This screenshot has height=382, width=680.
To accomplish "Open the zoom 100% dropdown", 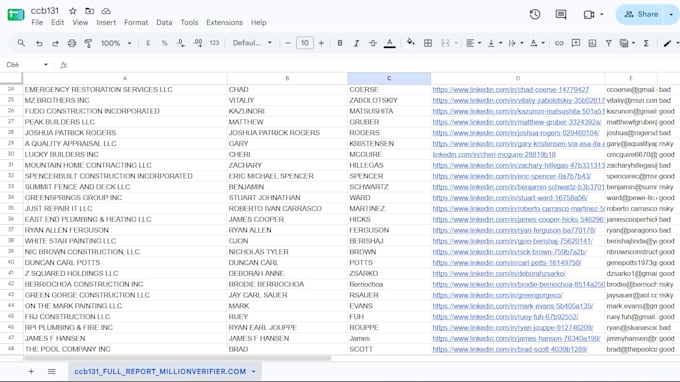I will (x=116, y=43).
